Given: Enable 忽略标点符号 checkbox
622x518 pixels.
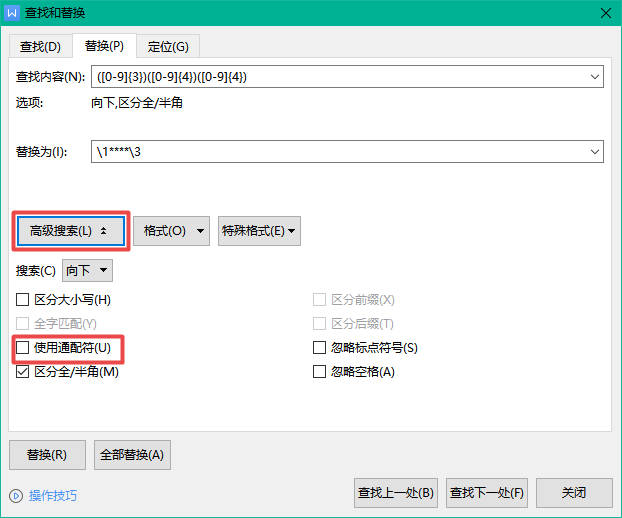Looking at the screenshot, I should tap(320, 348).
